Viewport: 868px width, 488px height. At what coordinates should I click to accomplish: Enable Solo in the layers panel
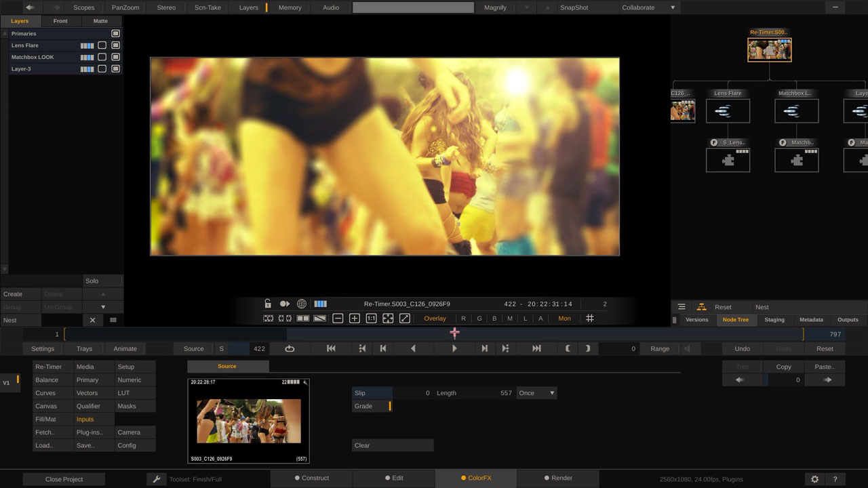point(93,281)
